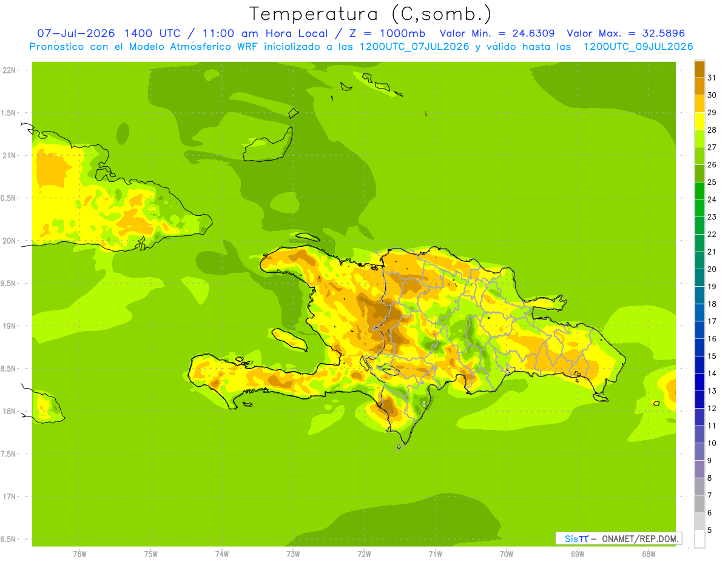Click the legend value '25'
This screenshot has height=562, width=728.
click(x=712, y=182)
